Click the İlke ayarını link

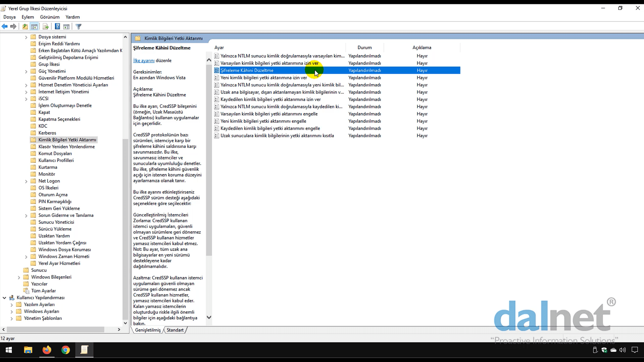point(144,61)
